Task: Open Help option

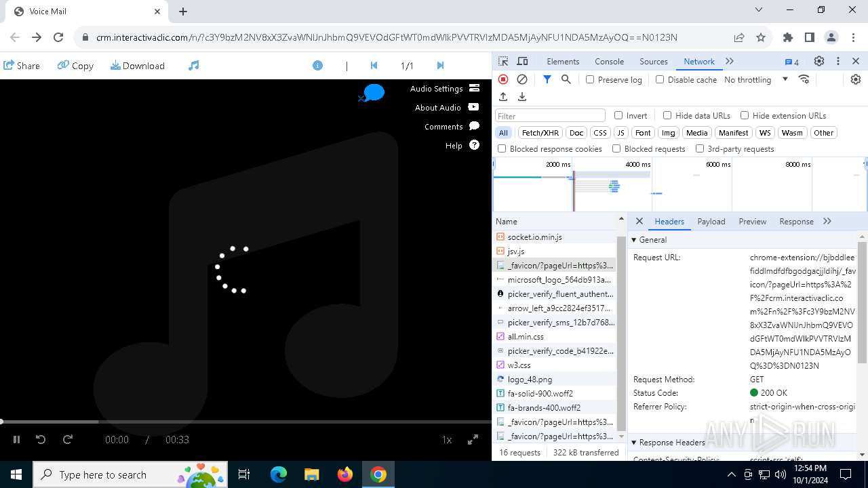Action: 462,146
